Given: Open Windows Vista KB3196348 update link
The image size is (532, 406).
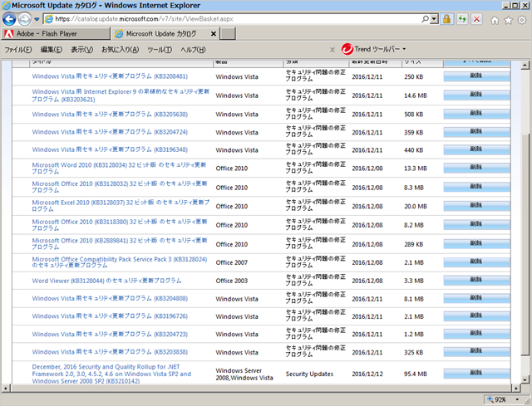Looking at the screenshot, I should point(110,149).
